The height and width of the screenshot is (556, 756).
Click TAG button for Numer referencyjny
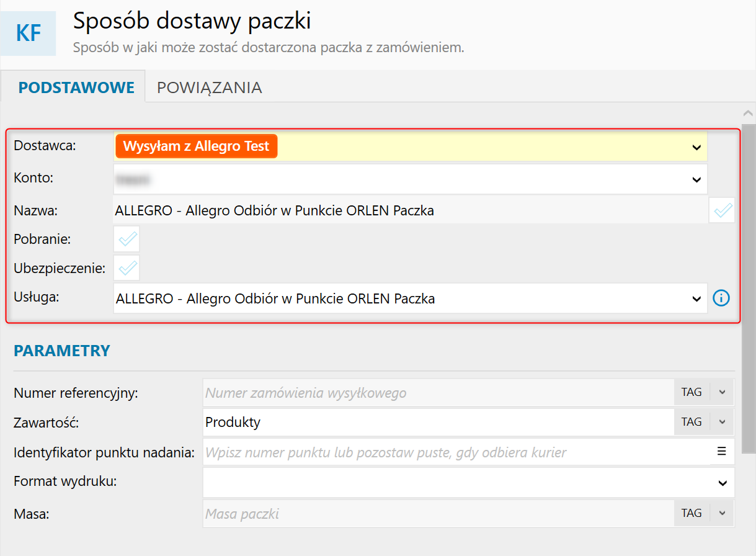click(x=692, y=392)
